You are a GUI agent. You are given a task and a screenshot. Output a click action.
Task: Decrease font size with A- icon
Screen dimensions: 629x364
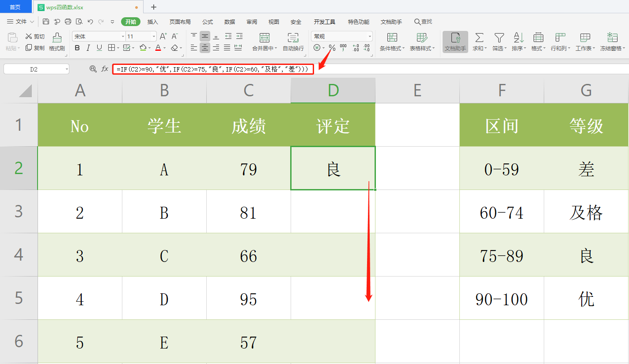point(175,36)
